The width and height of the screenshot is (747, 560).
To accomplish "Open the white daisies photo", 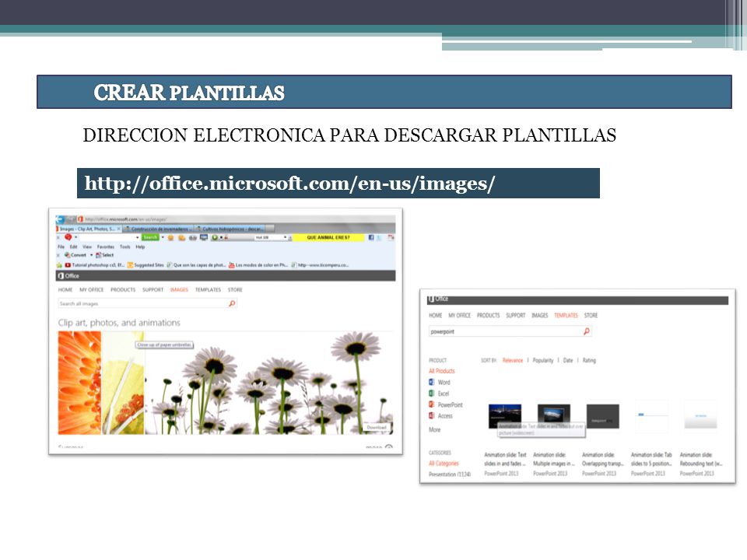I will click(268, 383).
